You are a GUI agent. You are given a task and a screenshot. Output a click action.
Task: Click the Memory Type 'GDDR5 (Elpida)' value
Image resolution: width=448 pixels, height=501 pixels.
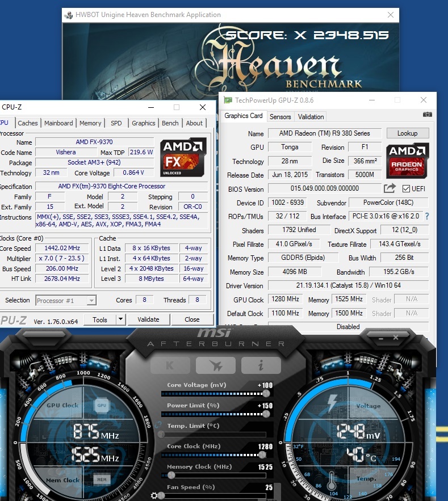click(303, 258)
